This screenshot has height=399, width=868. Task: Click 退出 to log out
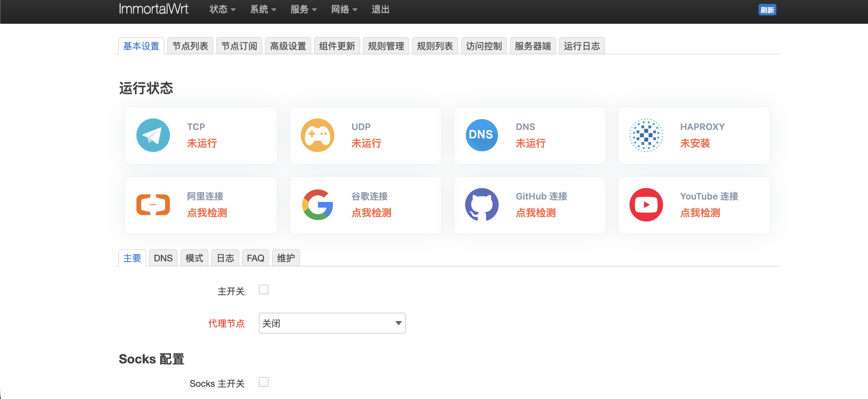click(x=380, y=9)
